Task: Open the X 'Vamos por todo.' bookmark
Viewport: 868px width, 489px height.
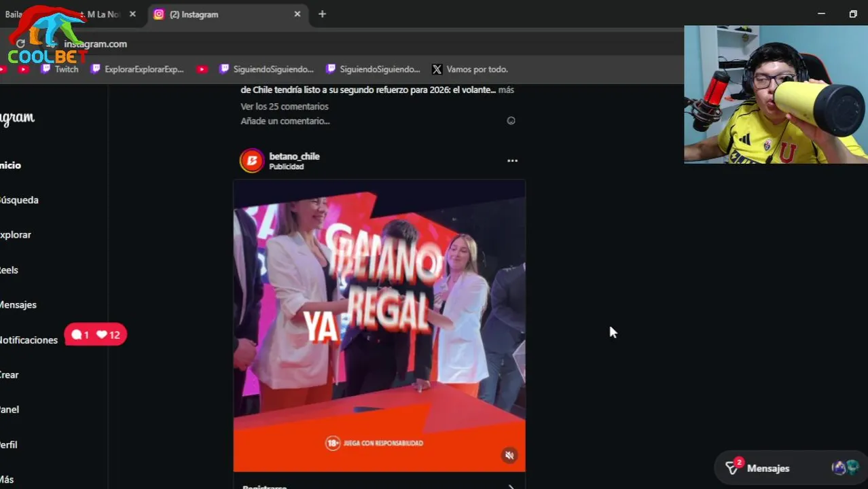Action: point(470,69)
